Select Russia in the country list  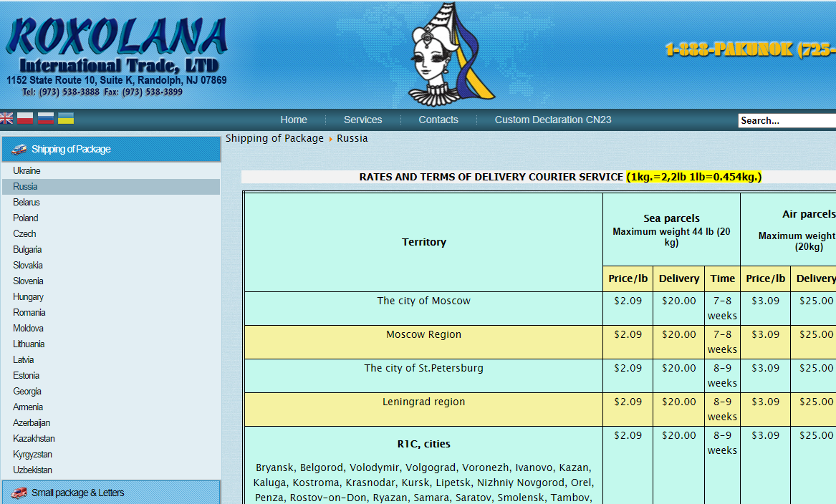[25, 186]
